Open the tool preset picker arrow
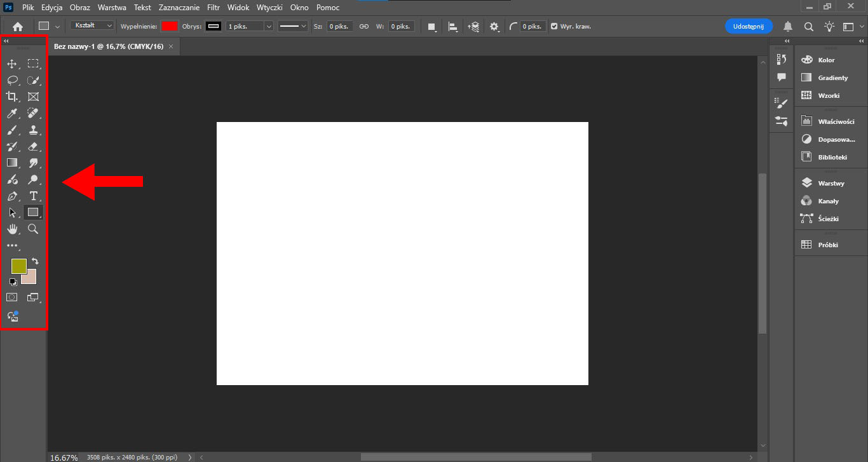This screenshot has height=462, width=868. 58,27
